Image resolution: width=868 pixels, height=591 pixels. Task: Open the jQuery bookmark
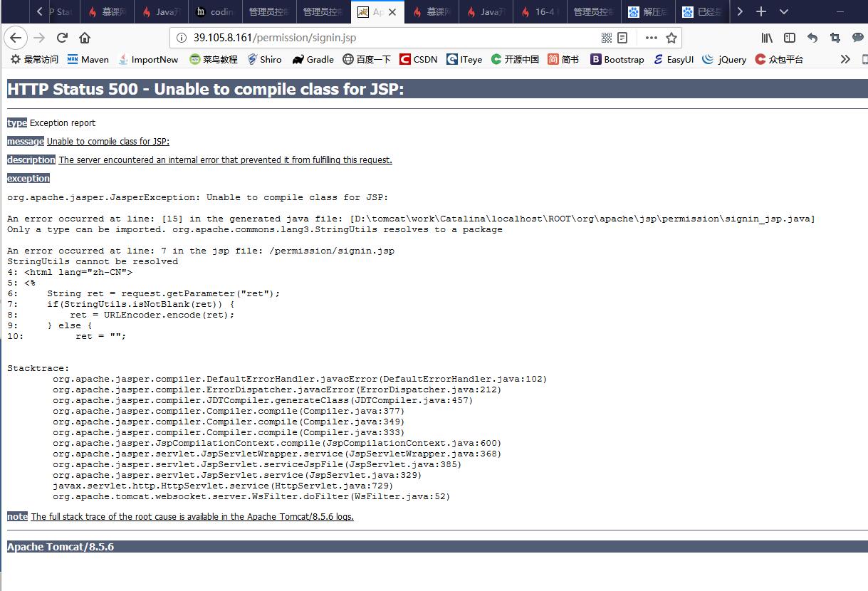coord(724,59)
